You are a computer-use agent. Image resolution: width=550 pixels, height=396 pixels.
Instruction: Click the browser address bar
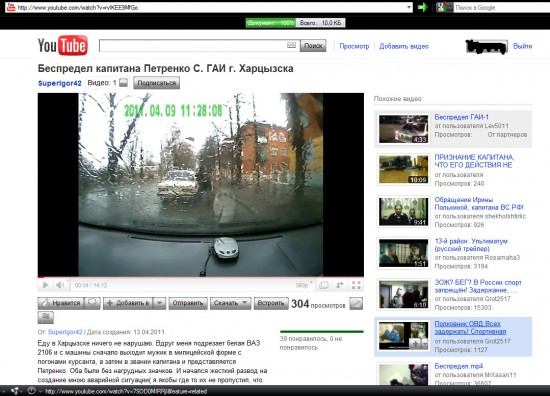tap(210, 7)
